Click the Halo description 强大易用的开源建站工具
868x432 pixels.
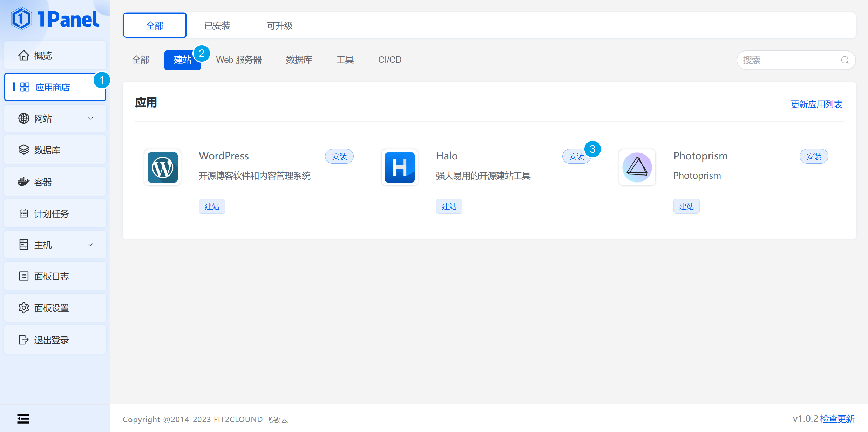tap(483, 176)
